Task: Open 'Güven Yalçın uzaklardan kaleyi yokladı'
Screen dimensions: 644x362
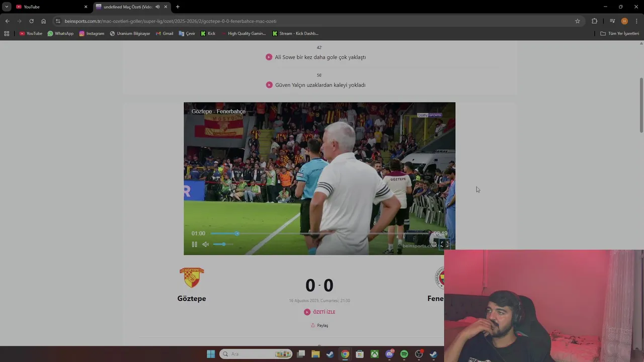Action: click(x=320, y=85)
